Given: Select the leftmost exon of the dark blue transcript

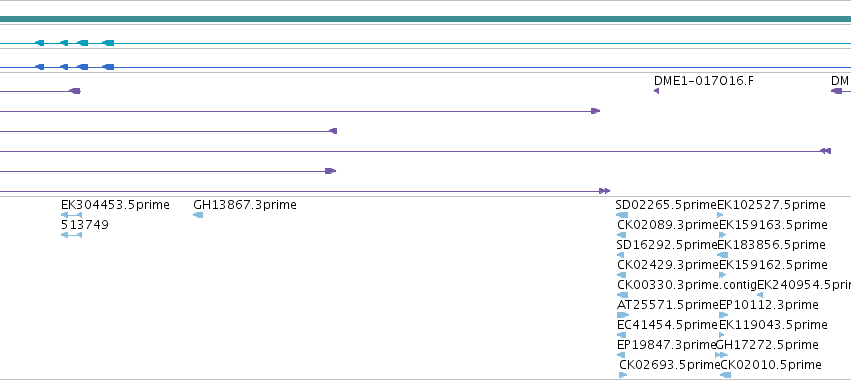Looking at the screenshot, I should point(40,67).
